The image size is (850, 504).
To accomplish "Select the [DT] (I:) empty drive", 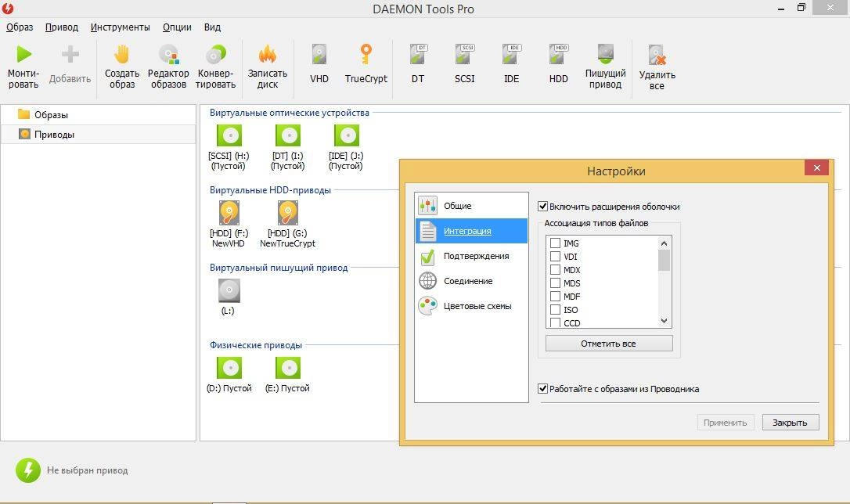I will 288,146.
